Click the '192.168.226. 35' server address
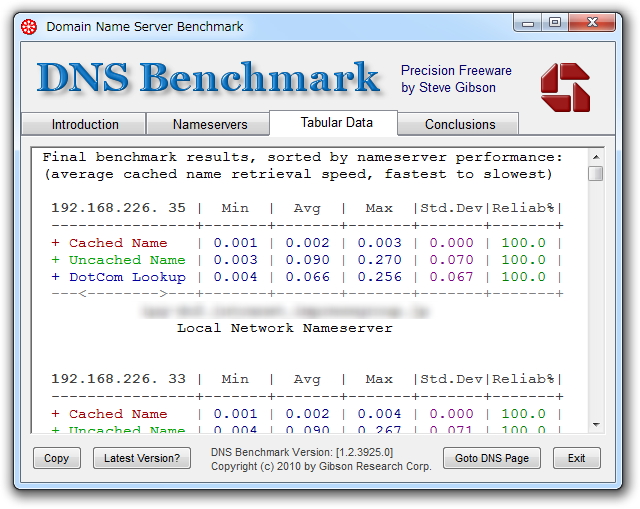This screenshot has width=640, height=509. click(x=118, y=208)
